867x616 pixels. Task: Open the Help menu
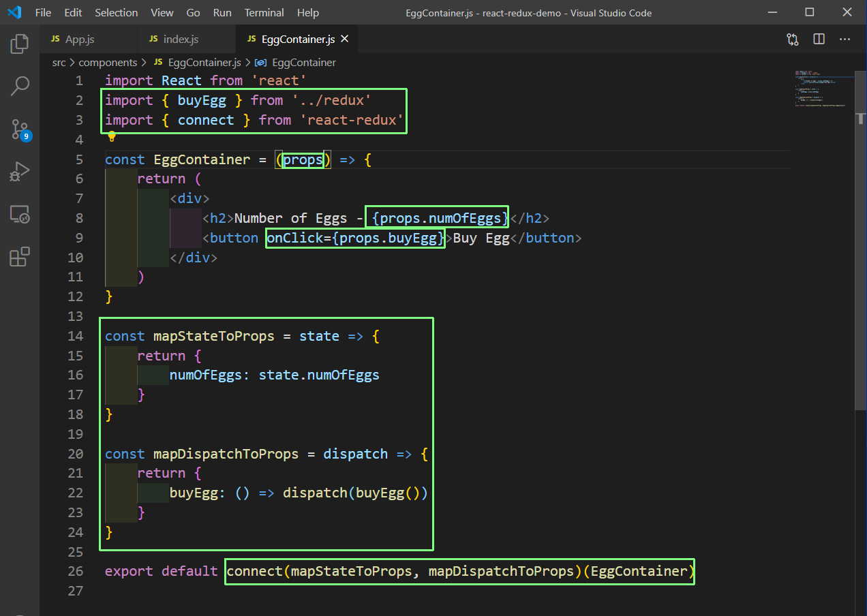308,13
